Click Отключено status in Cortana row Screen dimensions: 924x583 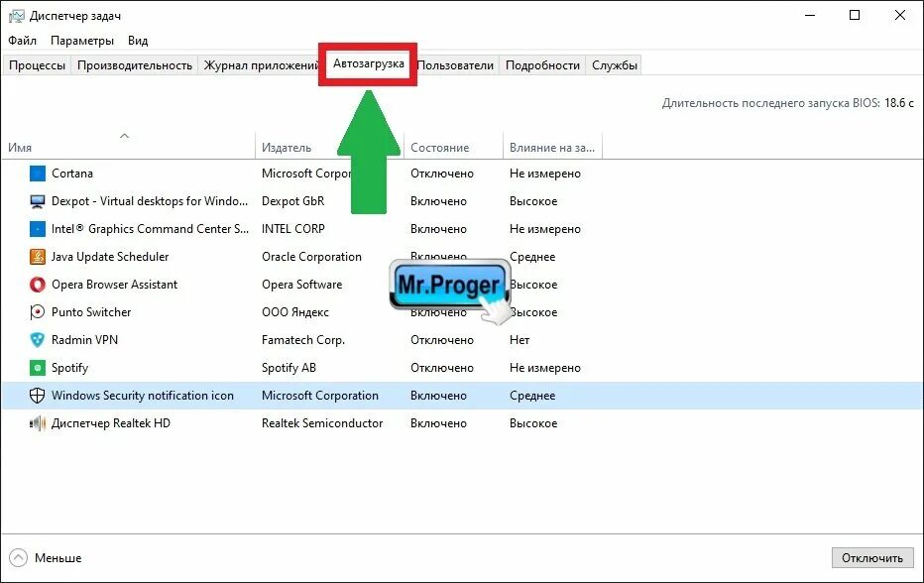pos(442,174)
